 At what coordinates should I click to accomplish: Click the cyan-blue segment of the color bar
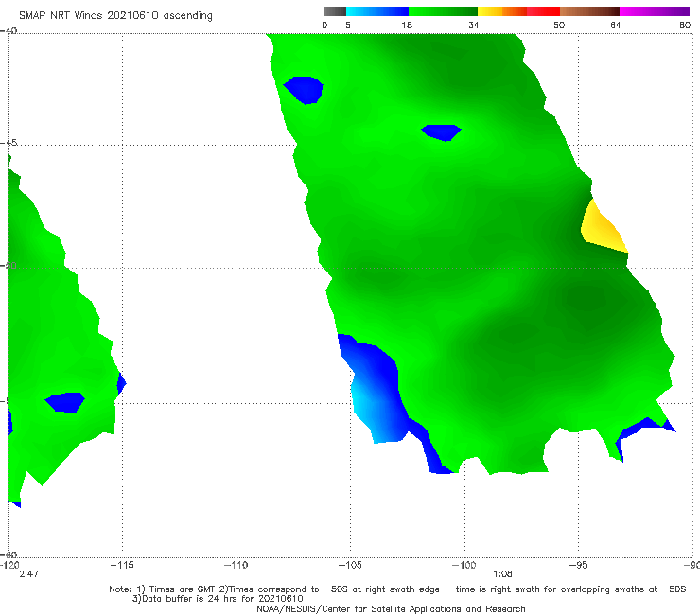(377, 11)
